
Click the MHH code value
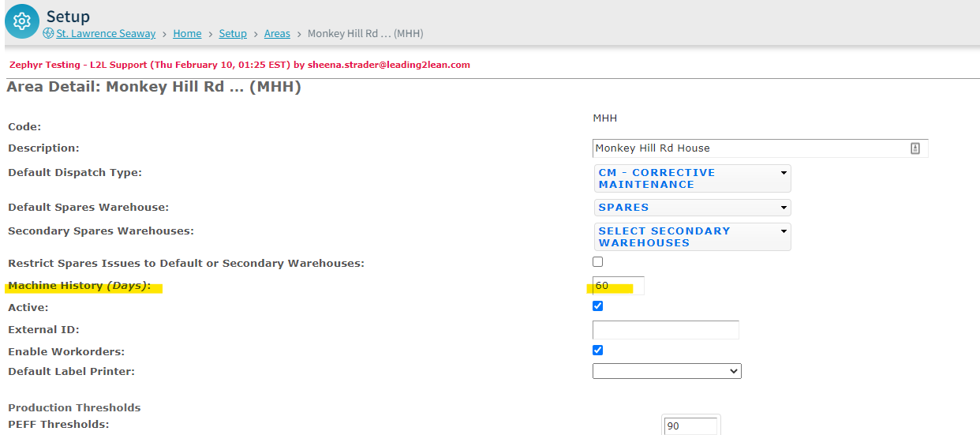605,118
